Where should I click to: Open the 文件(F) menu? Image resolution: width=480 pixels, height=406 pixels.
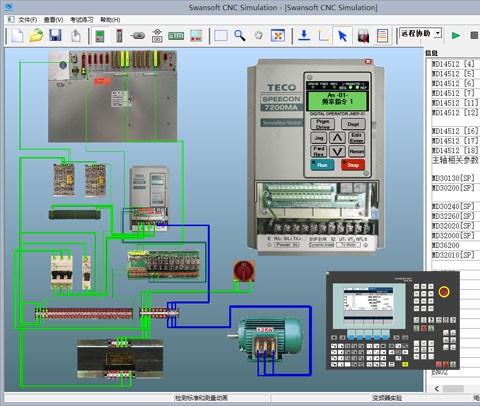click(x=27, y=20)
